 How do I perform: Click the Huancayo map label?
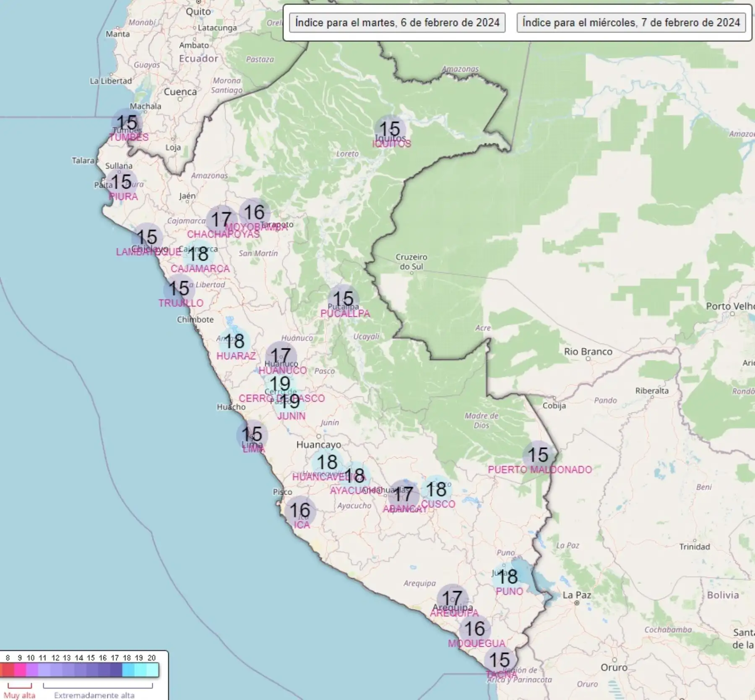tap(319, 445)
